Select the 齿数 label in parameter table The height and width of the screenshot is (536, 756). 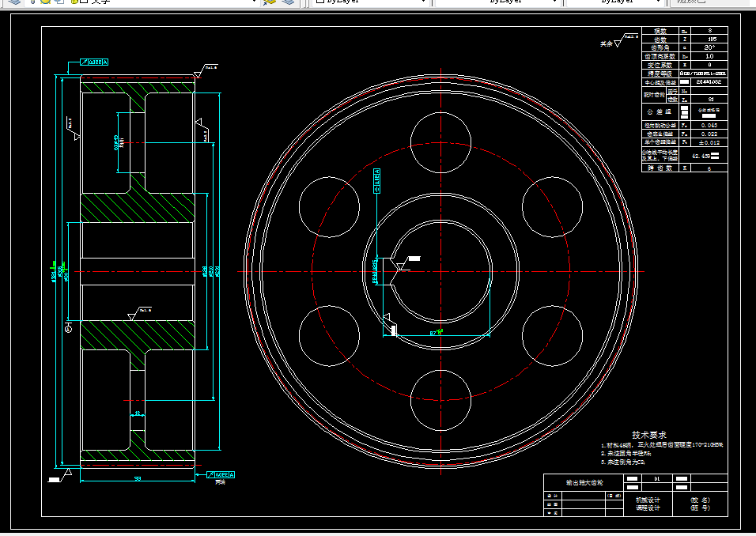tap(660, 40)
